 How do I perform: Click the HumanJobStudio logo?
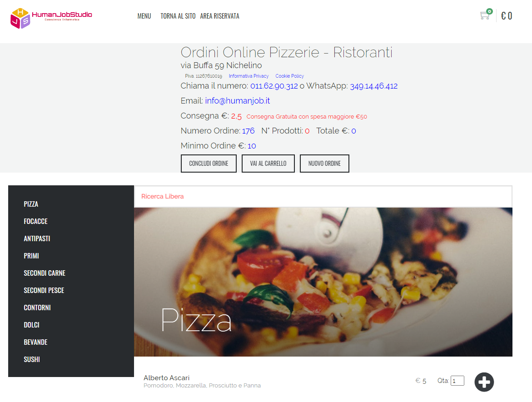point(51,18)
